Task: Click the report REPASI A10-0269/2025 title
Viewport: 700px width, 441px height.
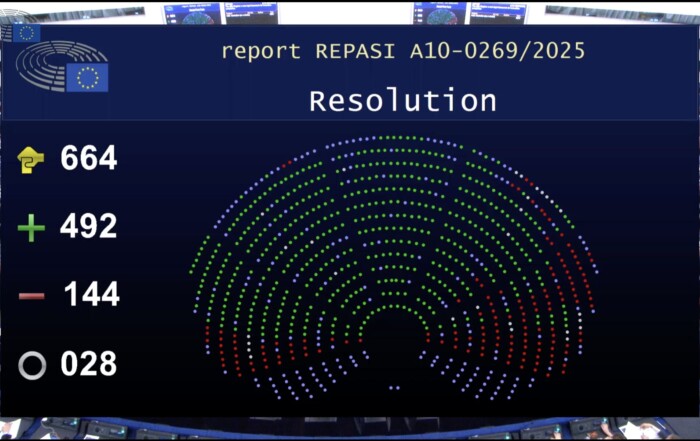Action: point(402,50)
